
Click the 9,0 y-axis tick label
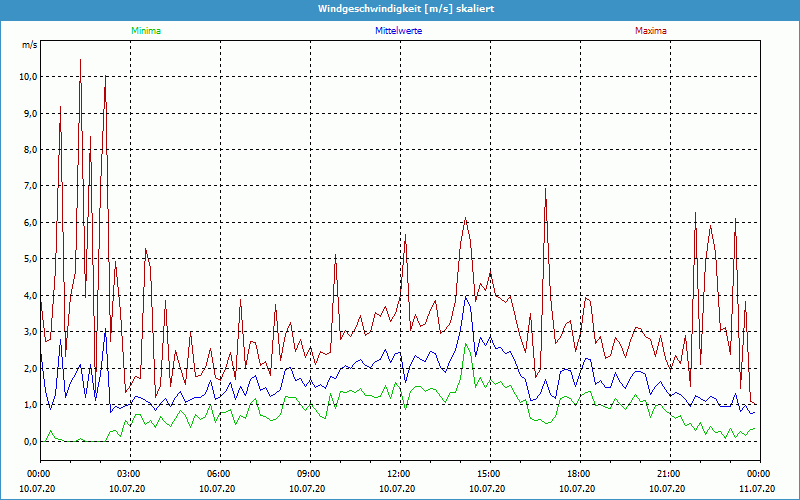pyautogui.click(x=30, y=113)
